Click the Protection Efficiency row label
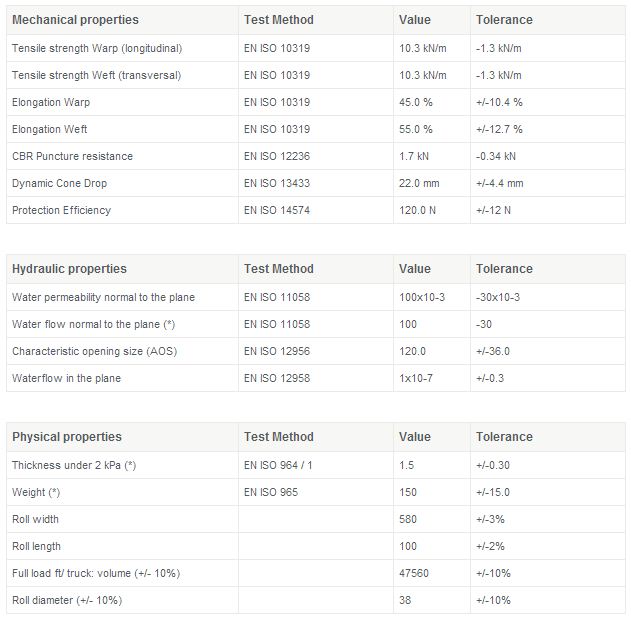Viewport: 631px width, 619px height. tap(61, 210)
